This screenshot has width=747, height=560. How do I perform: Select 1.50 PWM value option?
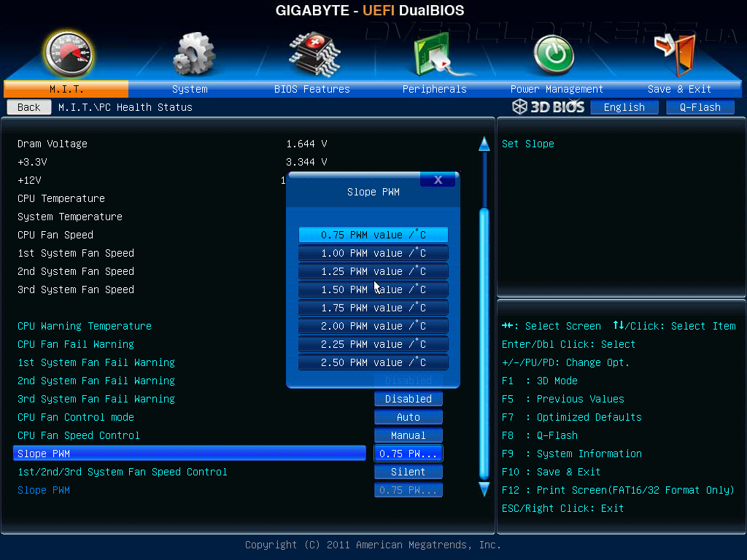point(373,289)
